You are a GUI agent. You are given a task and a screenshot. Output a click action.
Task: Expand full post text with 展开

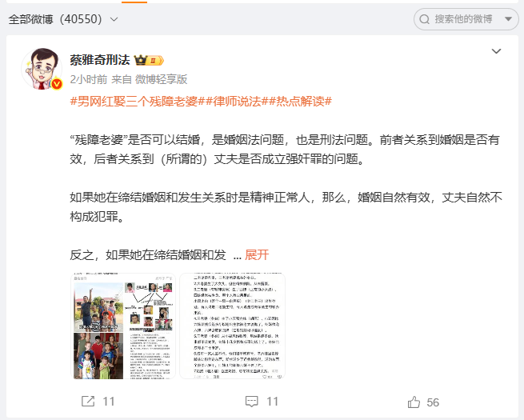pyautogui.click(x=257, y=255)
